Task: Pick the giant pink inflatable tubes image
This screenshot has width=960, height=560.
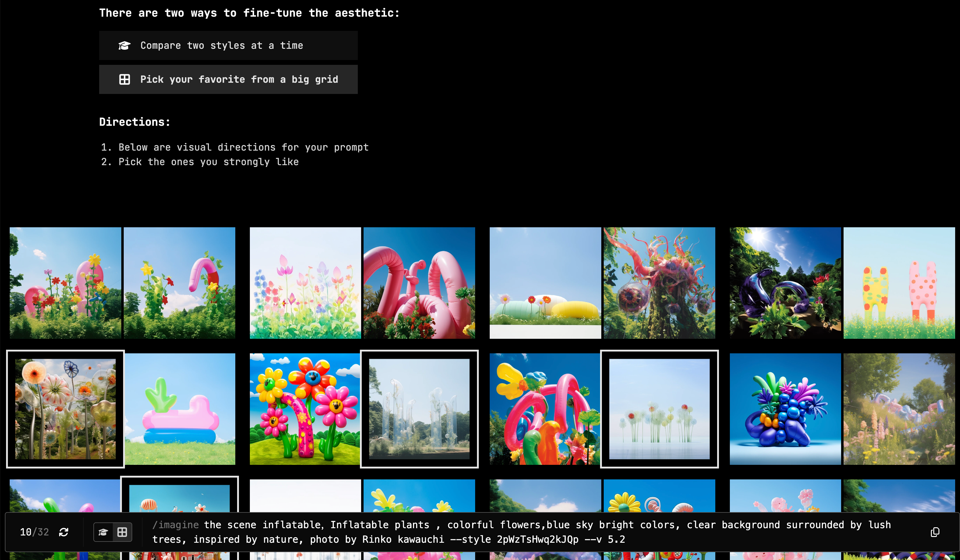Action: point(419,283)
